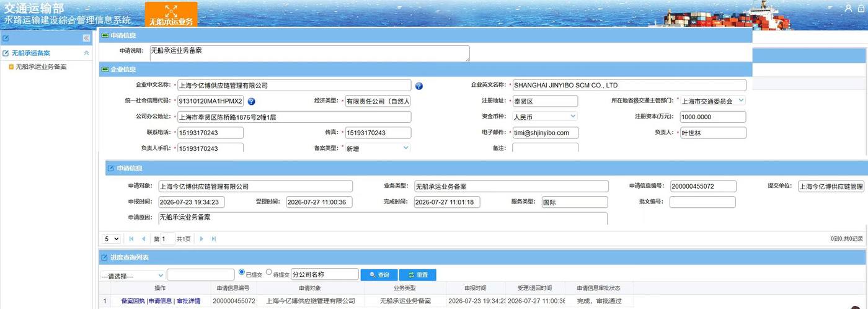The height and width of the screenshot is (309, 868).
Task: Click the 业务类型 input field
Action: (511, 186)
